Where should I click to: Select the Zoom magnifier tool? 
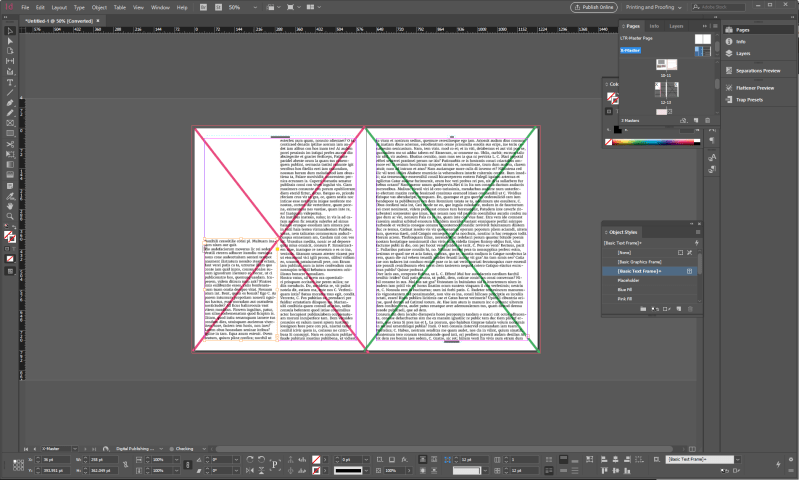click(10, 217)
